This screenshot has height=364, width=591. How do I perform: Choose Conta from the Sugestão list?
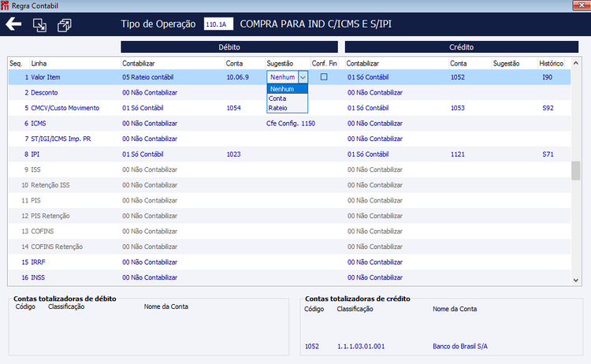[x=287, y=98]
